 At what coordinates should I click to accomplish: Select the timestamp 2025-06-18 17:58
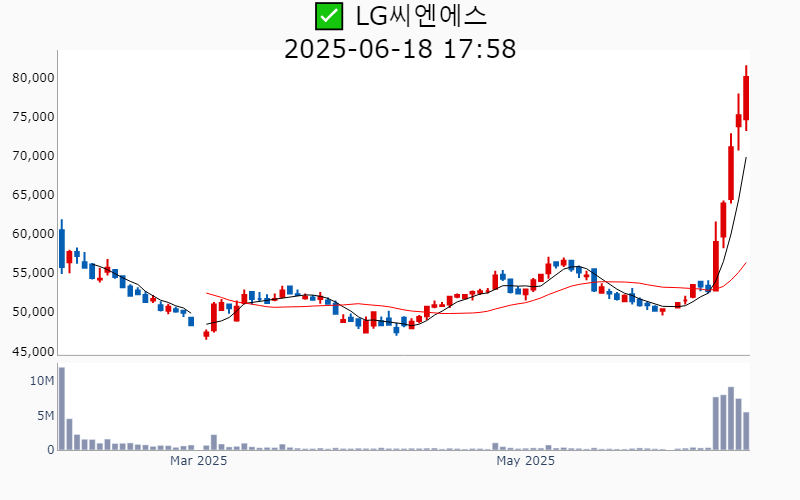(400, 49)
